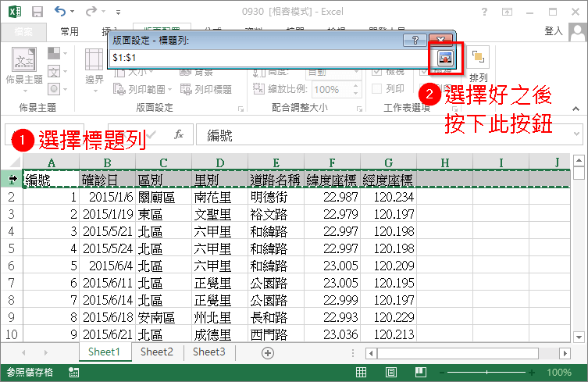Viewport: 588px width, 382px height.
Task: Collapse the ribbon with chevron arrow
Action: coord(576,109)
